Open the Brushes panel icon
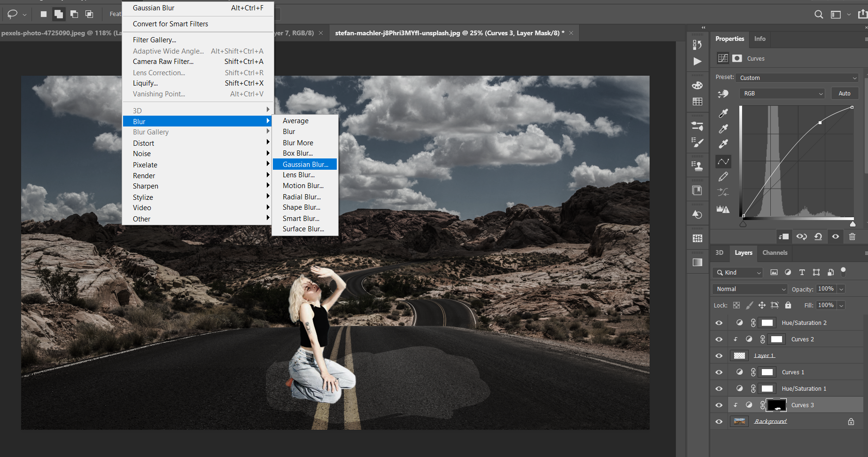 (697, 142)
